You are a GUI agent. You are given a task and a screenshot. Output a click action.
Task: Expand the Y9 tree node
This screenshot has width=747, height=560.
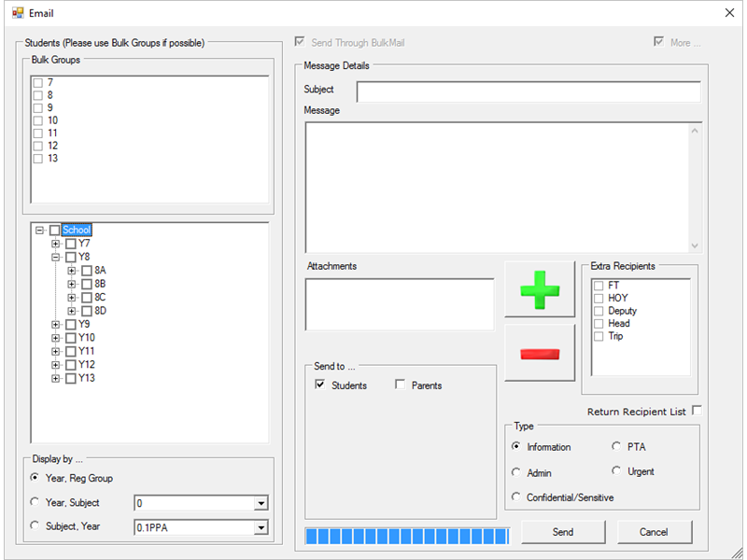(56, 325)
